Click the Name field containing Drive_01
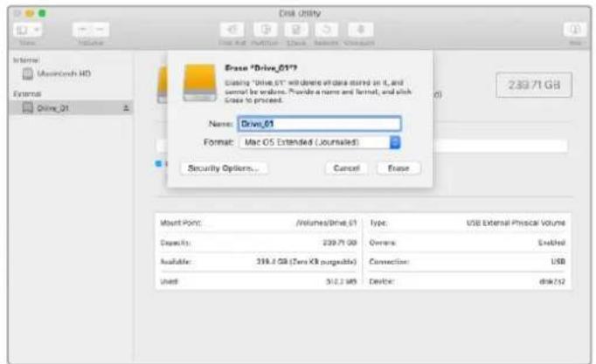The image size is (596, 364). click(x=319, y=124)
